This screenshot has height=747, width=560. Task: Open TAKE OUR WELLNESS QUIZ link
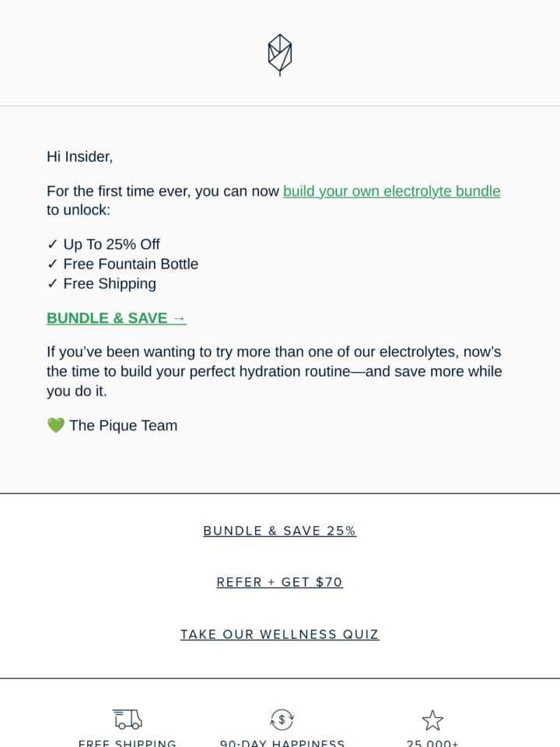pyautogui.click(x=279, y=634)
